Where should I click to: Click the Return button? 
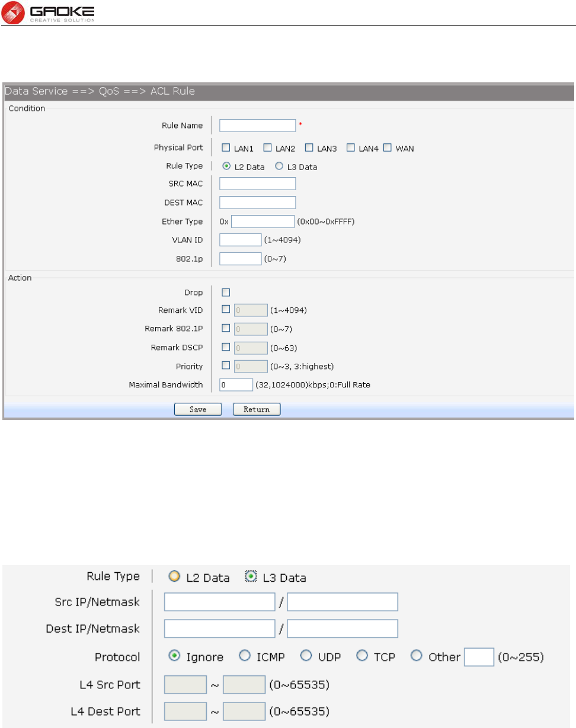click(256, 409)
